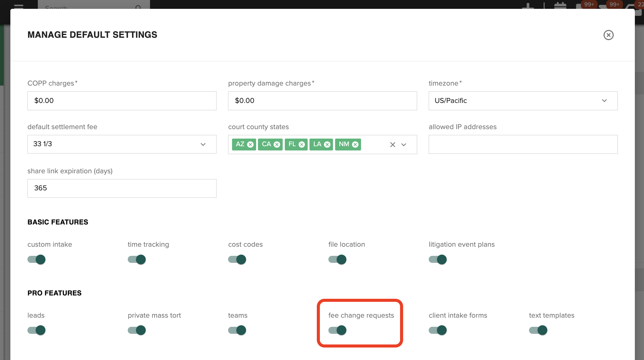Turn off time tracking switch
The height and width of the screenshot is (360, 644).
click(137, 259)
